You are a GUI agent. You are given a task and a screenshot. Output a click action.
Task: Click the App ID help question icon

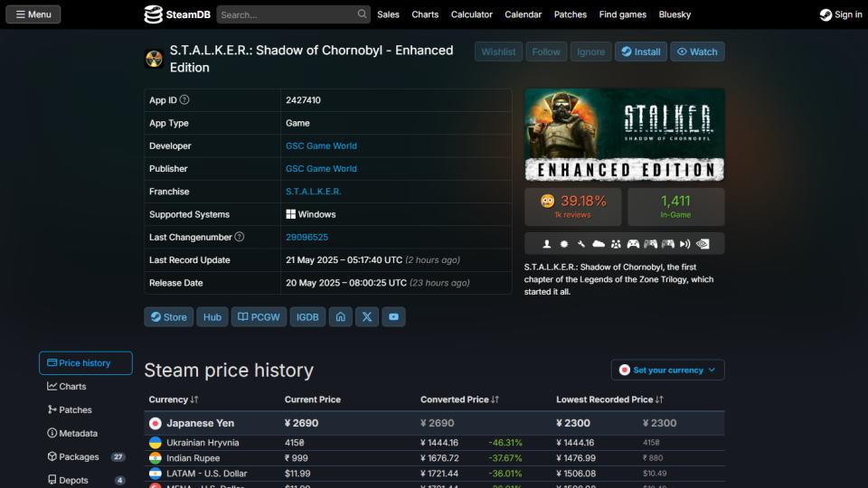184,99
